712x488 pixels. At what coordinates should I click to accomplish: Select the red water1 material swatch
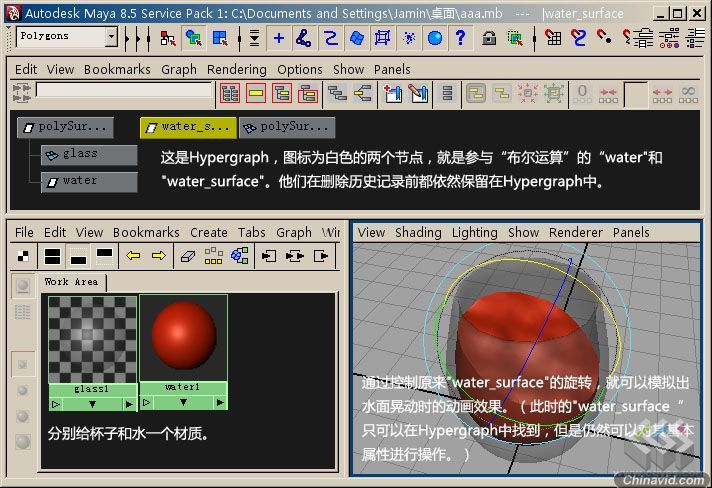point(183,337)
